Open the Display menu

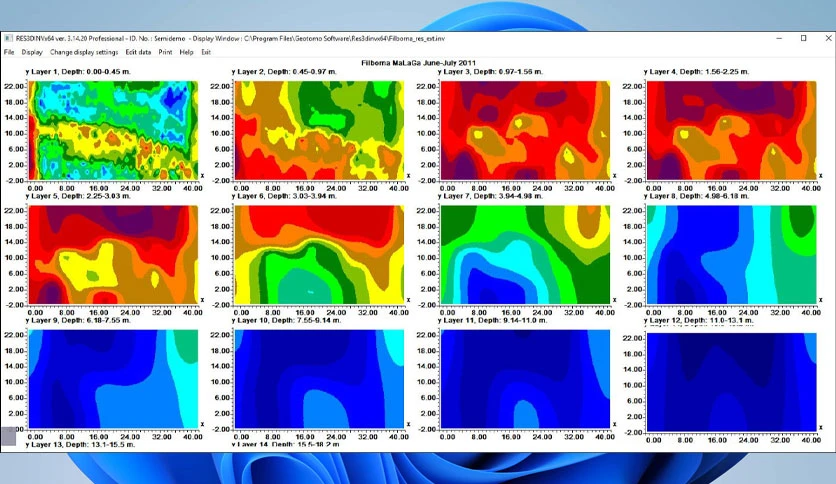[x=32, y=52]
